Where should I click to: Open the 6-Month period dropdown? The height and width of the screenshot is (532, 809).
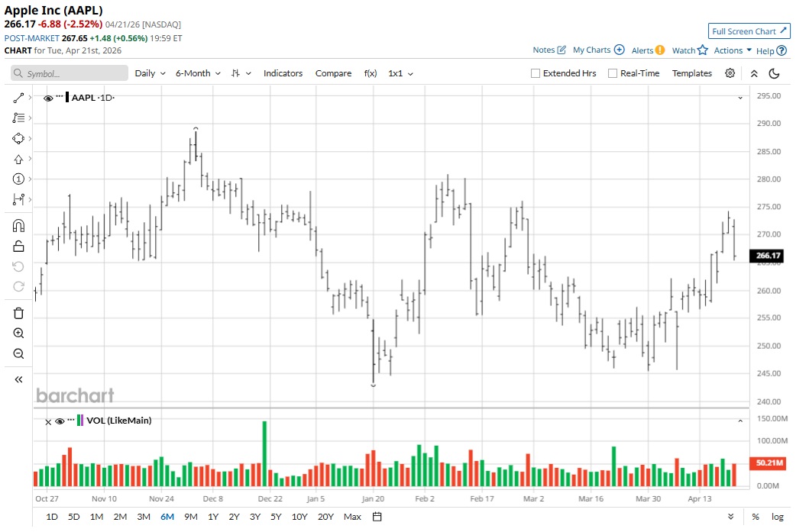click(x=198, y=74)
